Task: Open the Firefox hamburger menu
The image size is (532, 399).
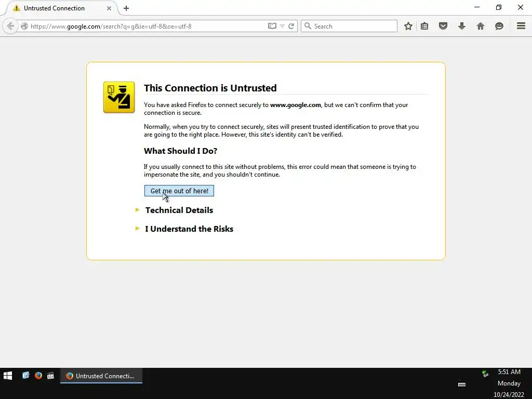Action: coord(521,26)
